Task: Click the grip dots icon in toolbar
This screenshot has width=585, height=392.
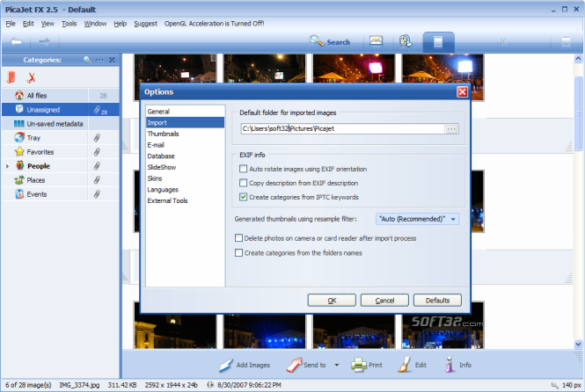Action: tap(503, 41)
